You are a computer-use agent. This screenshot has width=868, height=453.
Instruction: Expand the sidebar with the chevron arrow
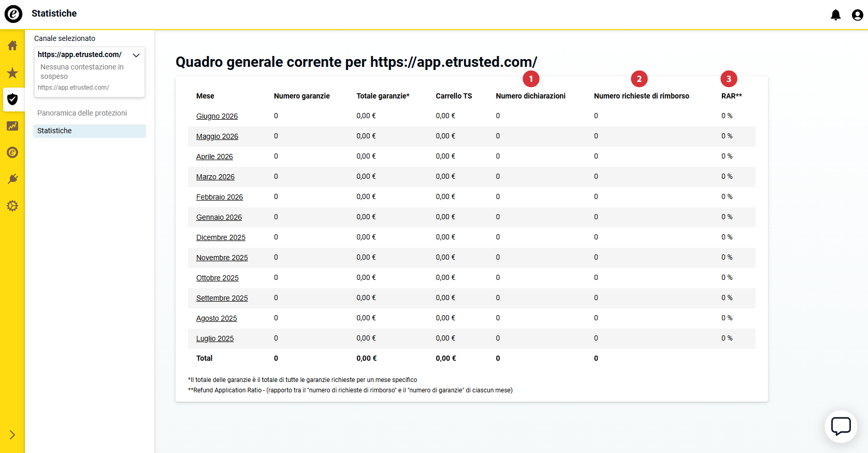[12, 435]
